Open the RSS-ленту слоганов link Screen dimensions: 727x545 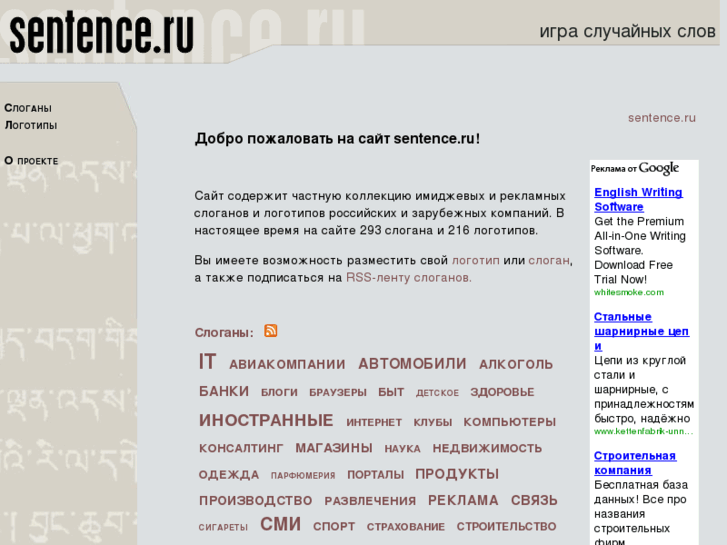point(408,278)
